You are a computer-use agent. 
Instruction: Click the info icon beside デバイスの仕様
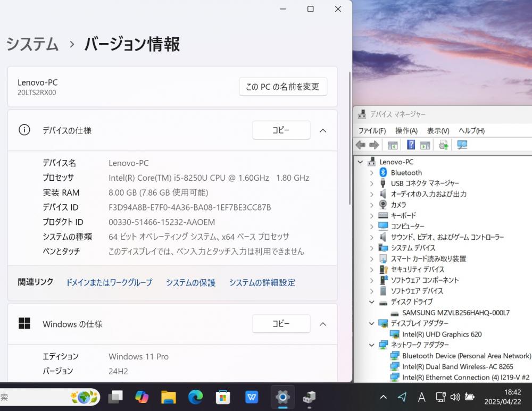tap(24, 130)
